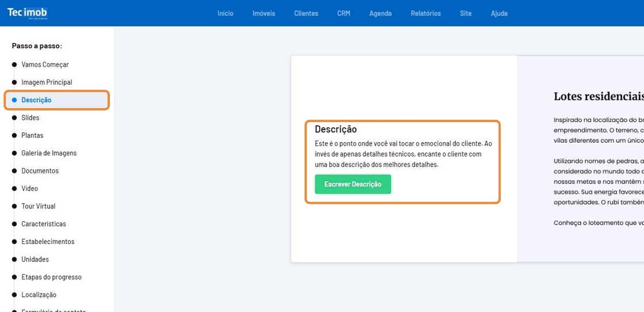Go to Clientes in the top navigation
Image resolution: width=644 pixels, height=312 pixels.
pos(306,13)
